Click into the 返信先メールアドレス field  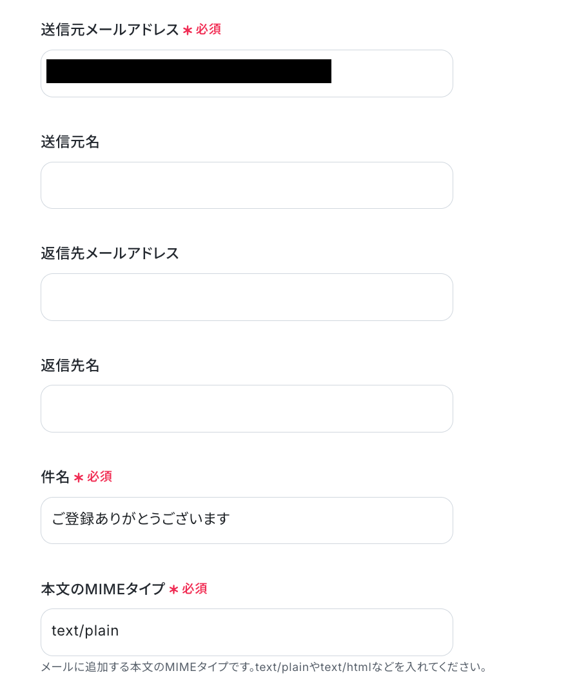click(246, 297)
